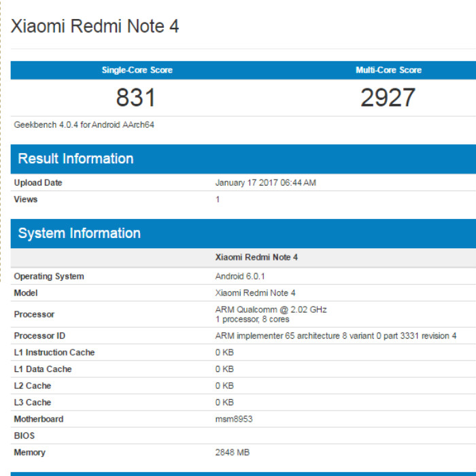
Task: Select the 2848 MB memory value
Action: tap(233, 453)
